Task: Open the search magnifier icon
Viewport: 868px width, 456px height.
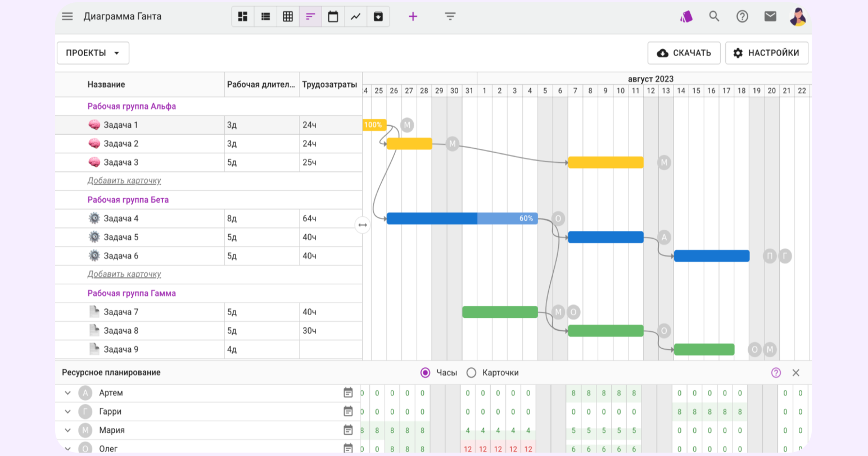Action: (714, 16)
